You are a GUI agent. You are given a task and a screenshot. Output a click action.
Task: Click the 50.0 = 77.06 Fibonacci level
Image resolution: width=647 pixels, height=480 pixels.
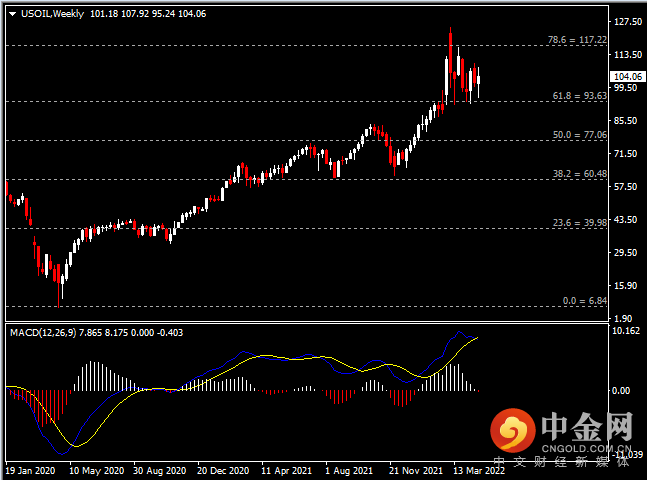(x=579, y=135)
